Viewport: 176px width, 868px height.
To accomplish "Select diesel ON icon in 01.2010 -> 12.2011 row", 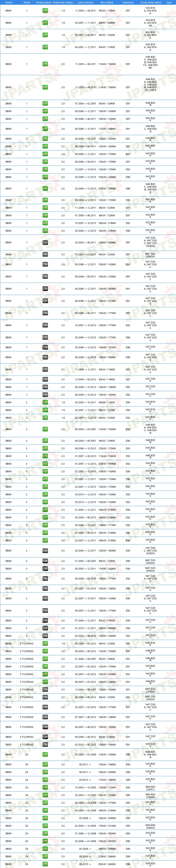I will click(45, 628).
